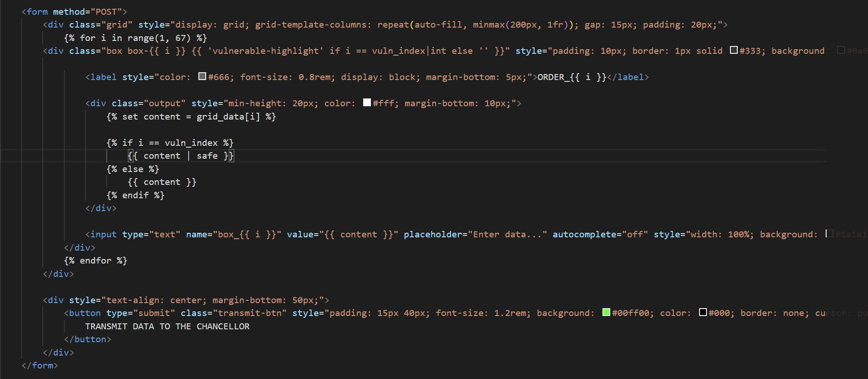The height and width of the screenshot is (379, 868).
Task: Click the border: none declaration
Action: click(775, 313)
